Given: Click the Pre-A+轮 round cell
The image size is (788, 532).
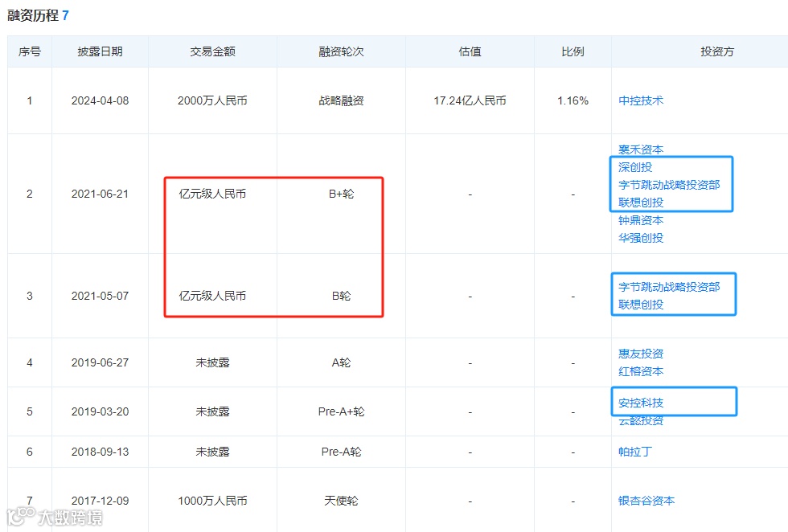Looking at the screenshot, I should point(341,412).
